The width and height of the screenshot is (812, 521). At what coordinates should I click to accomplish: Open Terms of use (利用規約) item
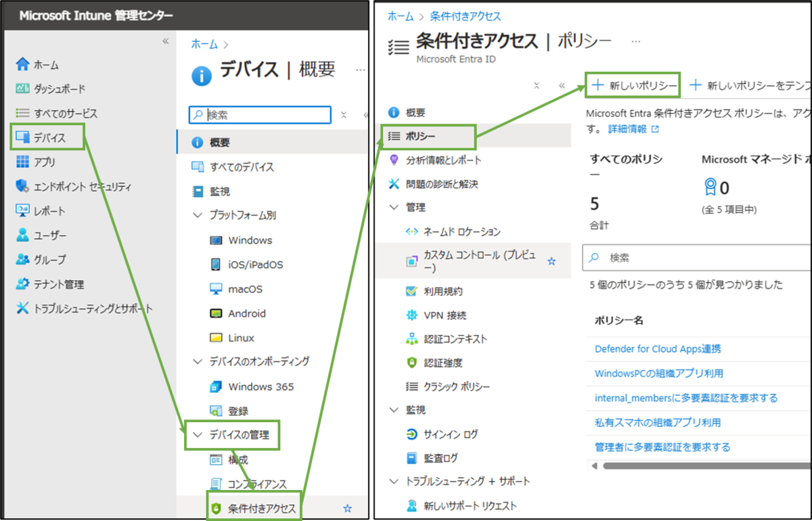tap(434, 291)
